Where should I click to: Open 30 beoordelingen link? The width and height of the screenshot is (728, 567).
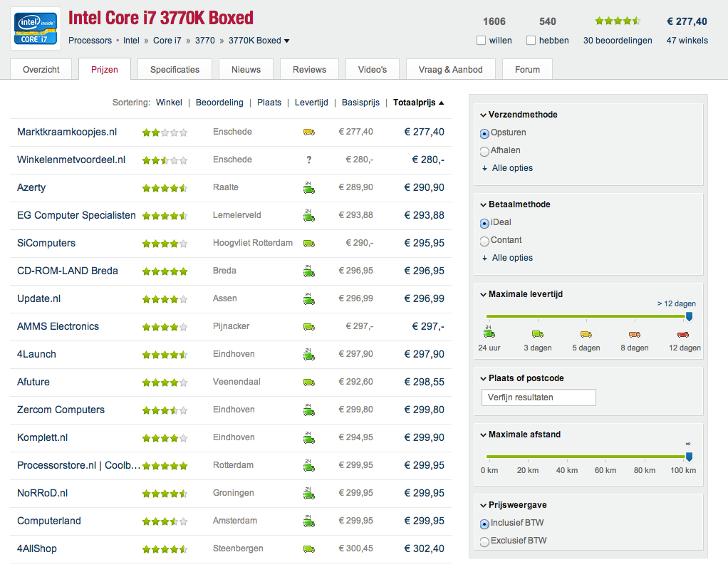tap(618, 41)
